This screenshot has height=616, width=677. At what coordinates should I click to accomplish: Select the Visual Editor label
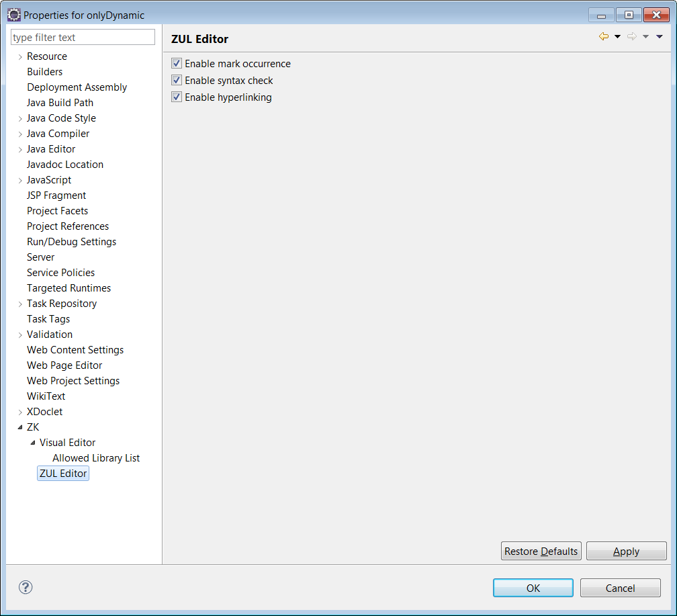pos(67,443)
